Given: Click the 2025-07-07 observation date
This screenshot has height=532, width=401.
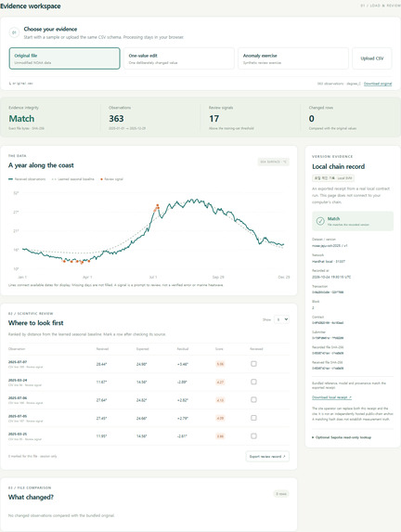Looking at the screenshot, I should click(x=18, y=362).
